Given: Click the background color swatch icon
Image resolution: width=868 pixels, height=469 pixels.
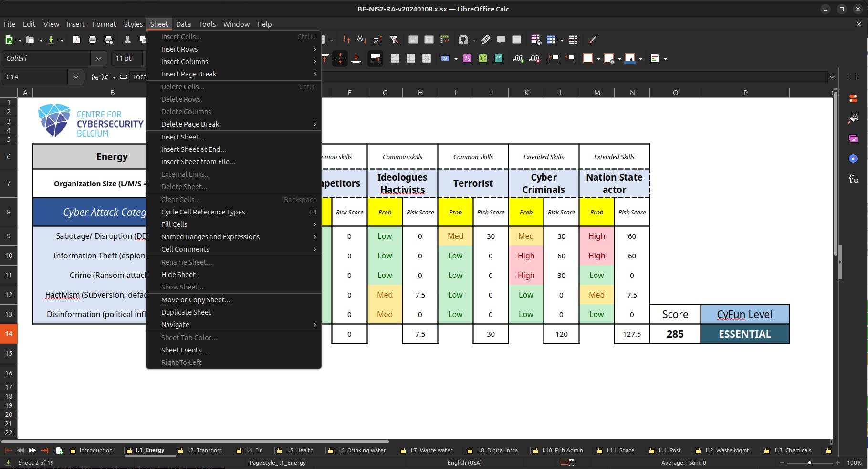Looking at the screenshot, I should point(630,58).
